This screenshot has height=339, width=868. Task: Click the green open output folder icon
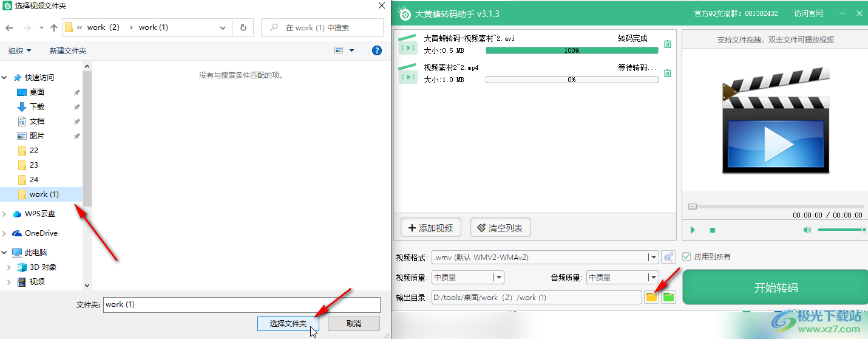[668, 297]
